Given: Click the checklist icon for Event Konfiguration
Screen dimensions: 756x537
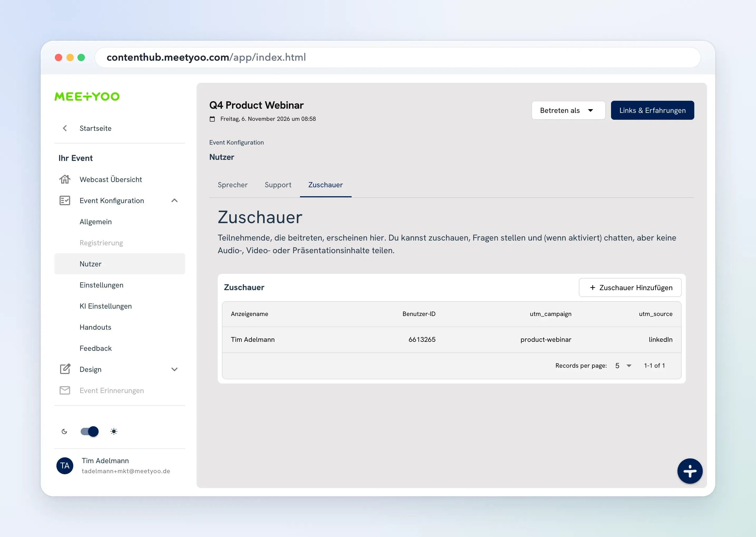Looking at the screenshot, I should click(x=65, y=200).
